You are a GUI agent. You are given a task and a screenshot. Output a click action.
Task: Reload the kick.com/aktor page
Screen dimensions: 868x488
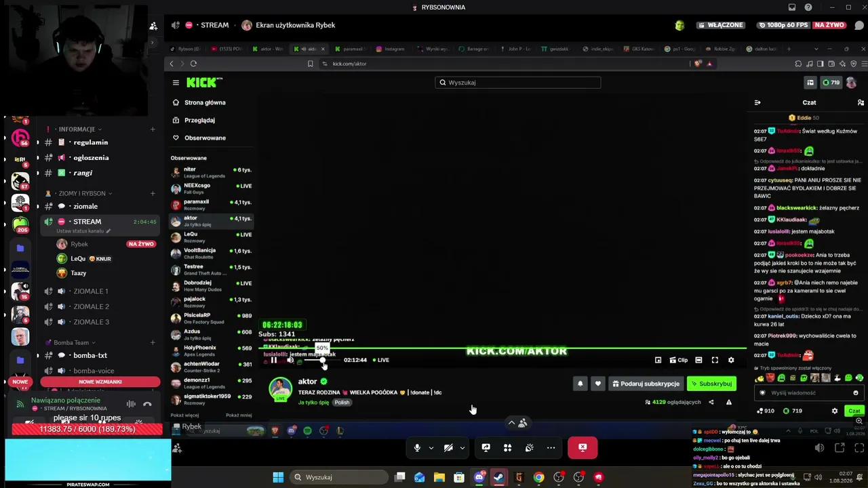193,64
